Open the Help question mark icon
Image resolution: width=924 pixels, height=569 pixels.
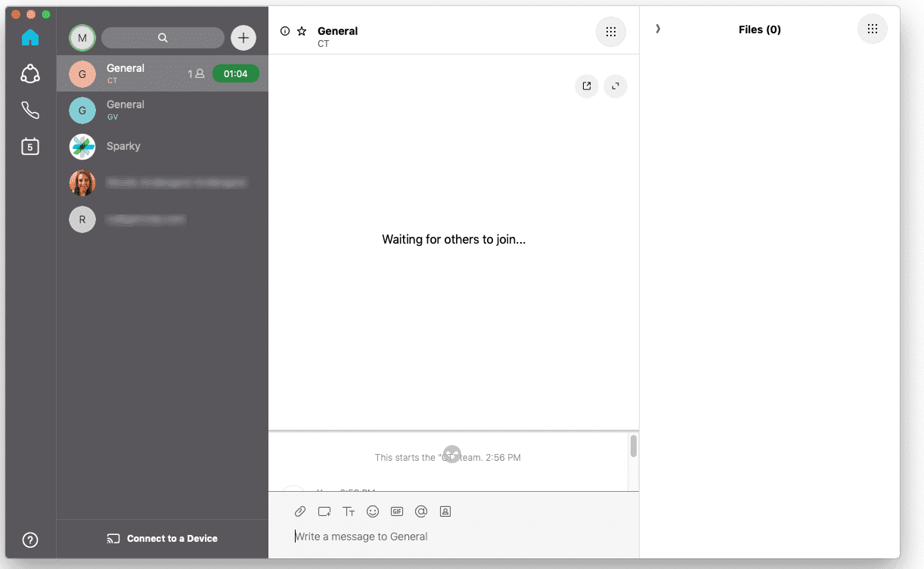coord(30,539)
